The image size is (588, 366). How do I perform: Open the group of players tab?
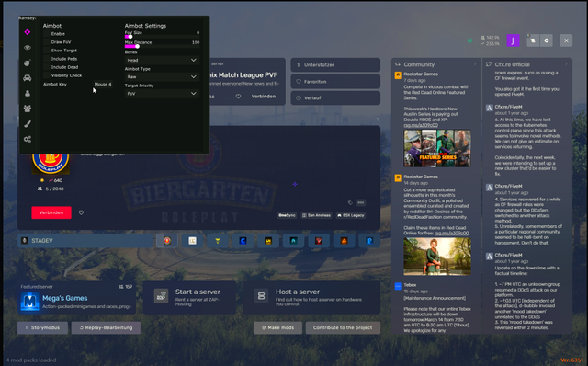(x=28, y=109)
